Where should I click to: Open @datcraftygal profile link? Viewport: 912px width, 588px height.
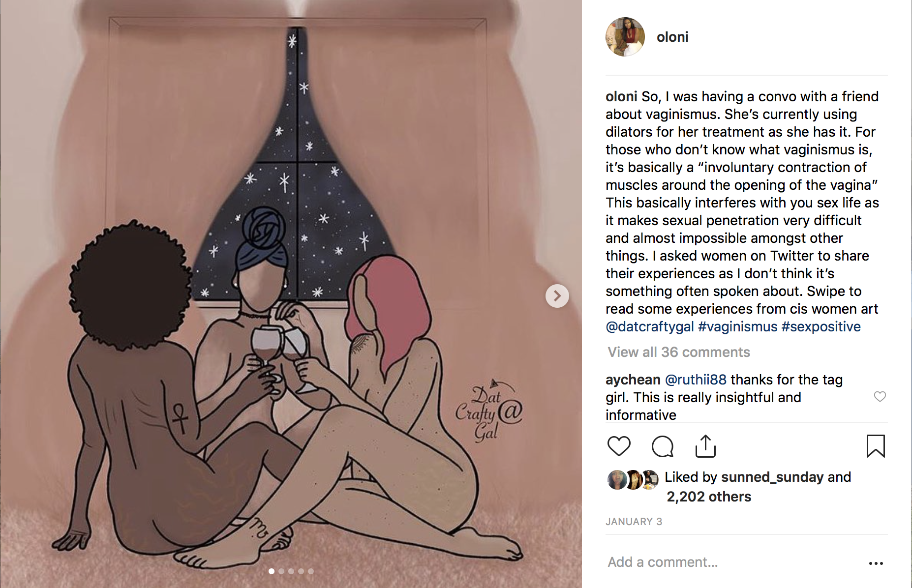pyautogui.click(x=650, y=326)
